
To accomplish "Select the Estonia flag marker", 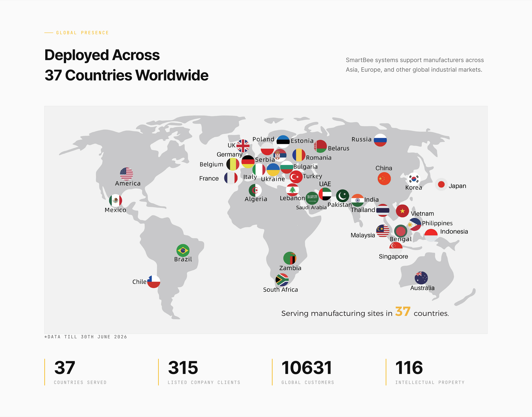I will click(x=283, y=142).
